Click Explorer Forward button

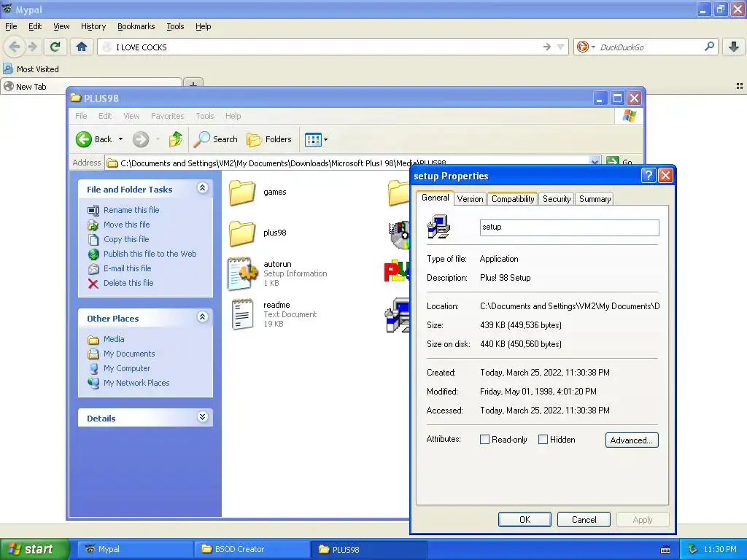(141, 139)
